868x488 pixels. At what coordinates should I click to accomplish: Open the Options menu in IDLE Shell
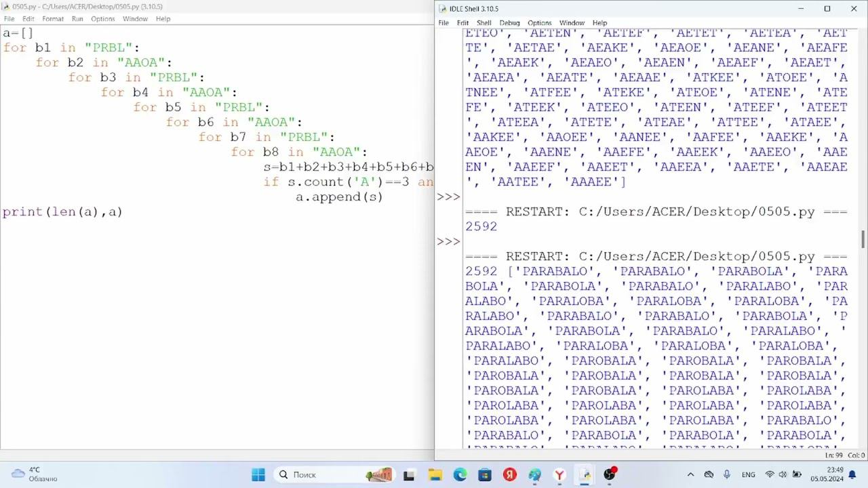[540, 23]
